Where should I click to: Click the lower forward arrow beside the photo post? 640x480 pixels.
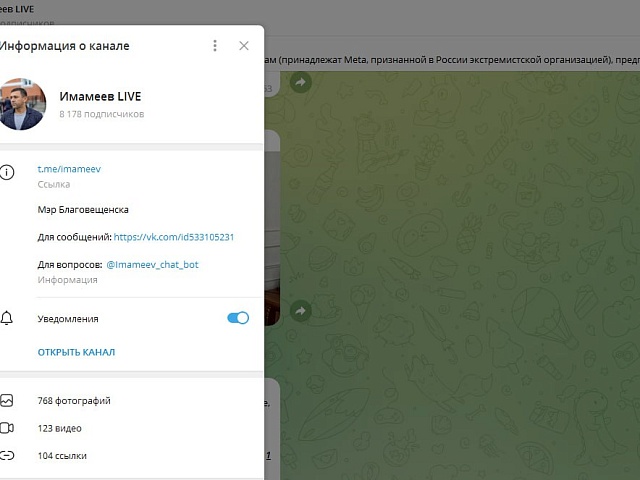click(x=298, y=313)
